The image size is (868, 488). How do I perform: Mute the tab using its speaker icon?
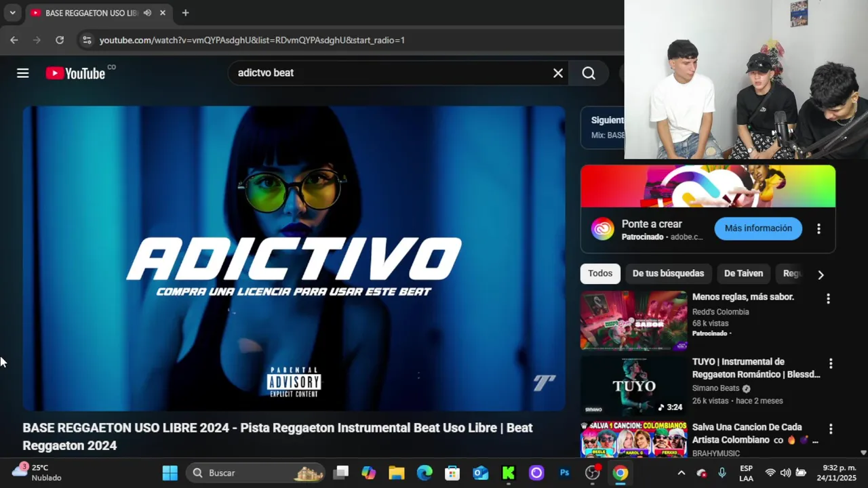147,13
